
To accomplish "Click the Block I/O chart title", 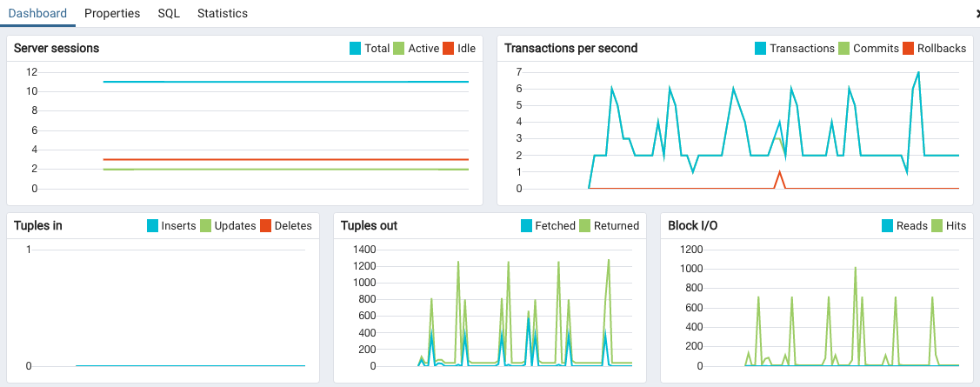I will pos(692,226).
